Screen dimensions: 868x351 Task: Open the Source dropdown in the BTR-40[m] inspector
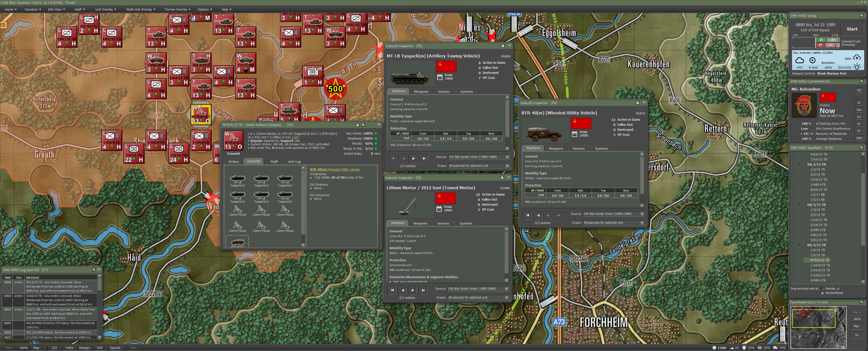pos(613,214)
